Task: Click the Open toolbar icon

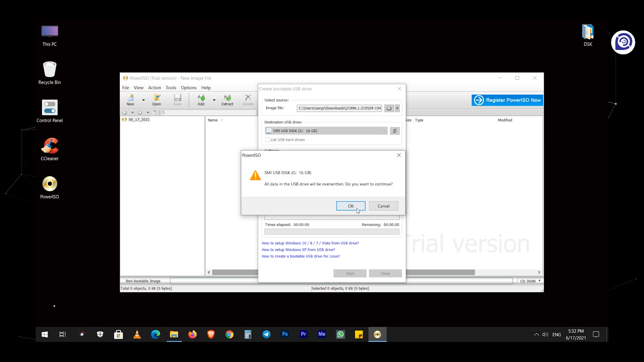Action: click(157, 100)
